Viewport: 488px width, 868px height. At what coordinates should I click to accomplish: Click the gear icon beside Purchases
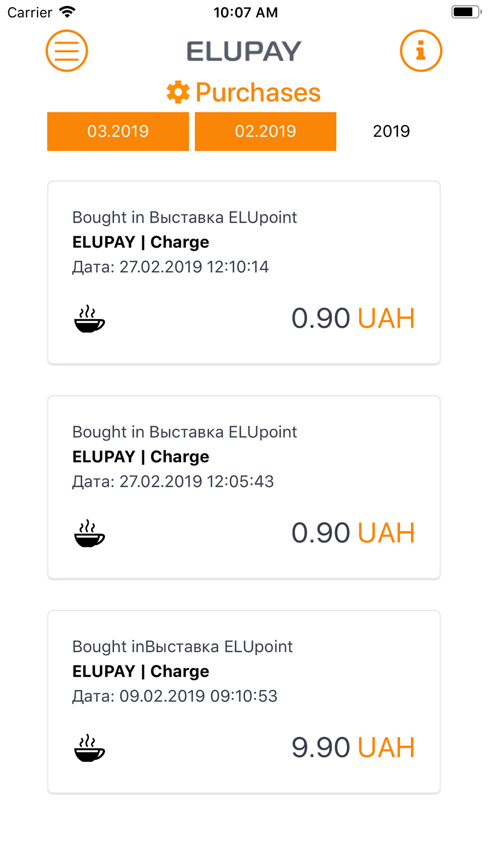[x=178, y=92]
